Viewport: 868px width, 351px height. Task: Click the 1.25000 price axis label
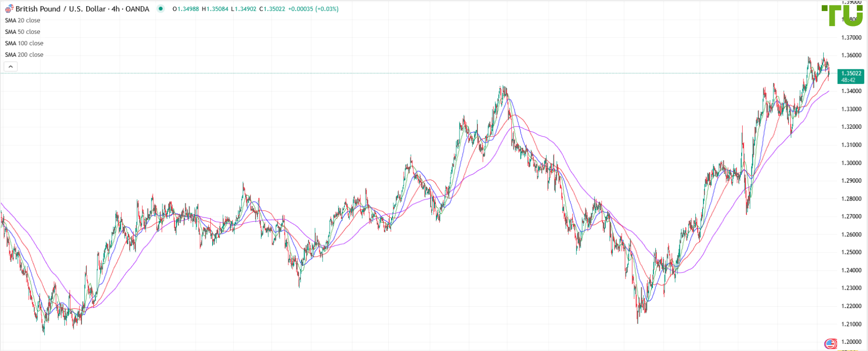[851, 252]
